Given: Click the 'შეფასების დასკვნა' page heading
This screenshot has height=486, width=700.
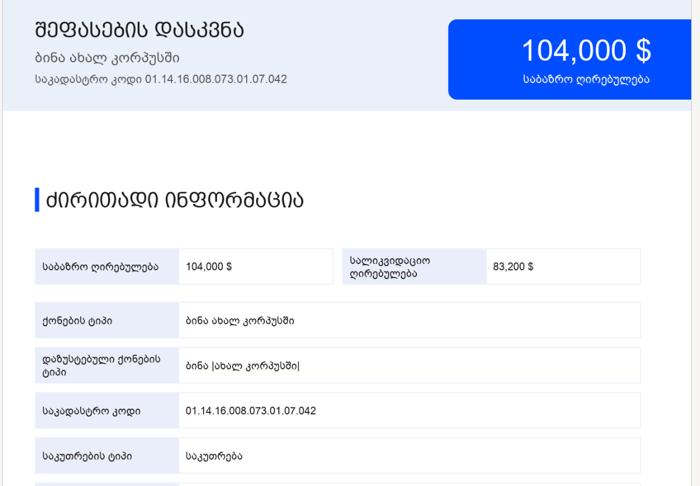Looking at the screenshot, I should 139,30.
